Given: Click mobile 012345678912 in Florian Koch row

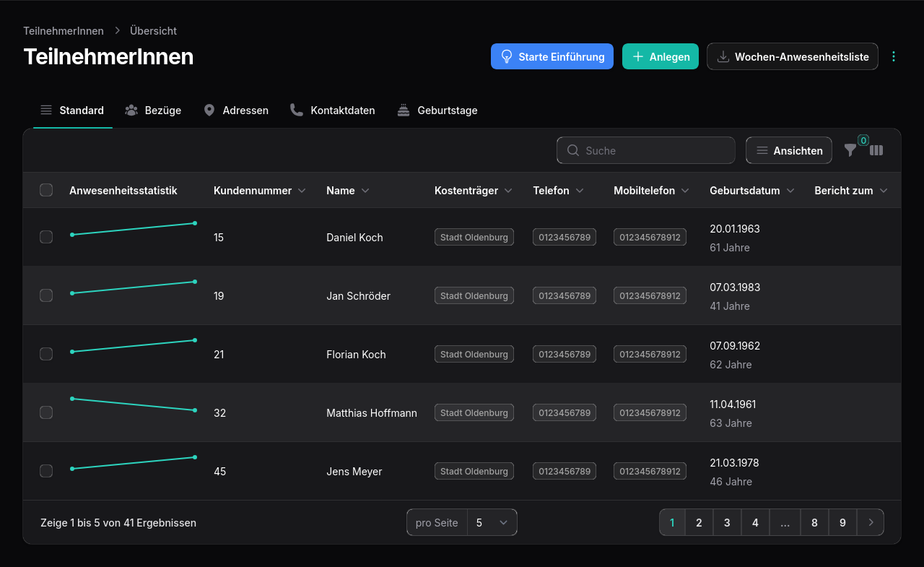Looking at the screenshot, I should (x=650, y=354).
